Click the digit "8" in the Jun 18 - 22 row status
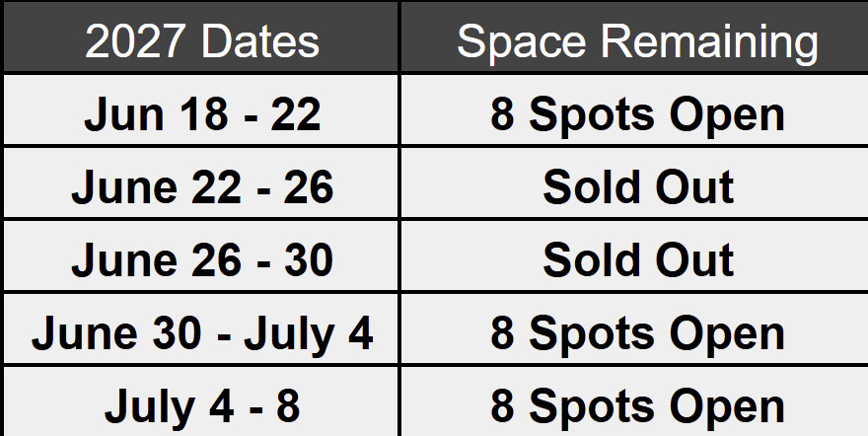The image size is (868, 436). [x=502, y=114]
